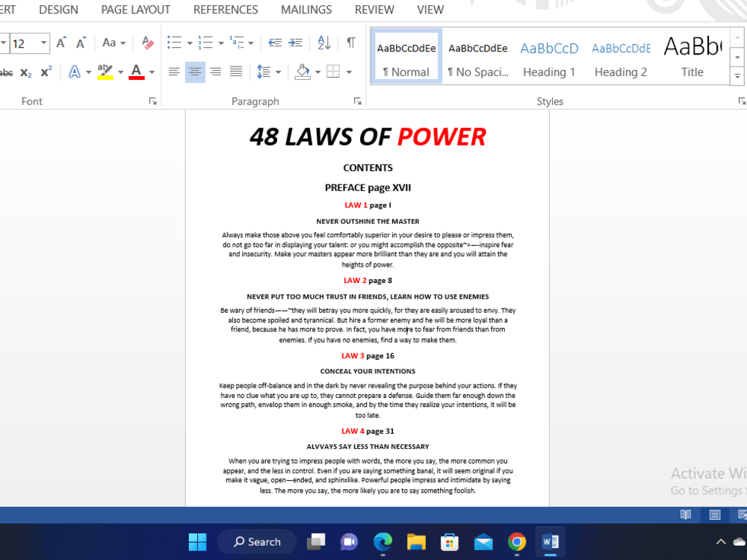
Task: Apply subscript formatting
Action: [25, 72]
